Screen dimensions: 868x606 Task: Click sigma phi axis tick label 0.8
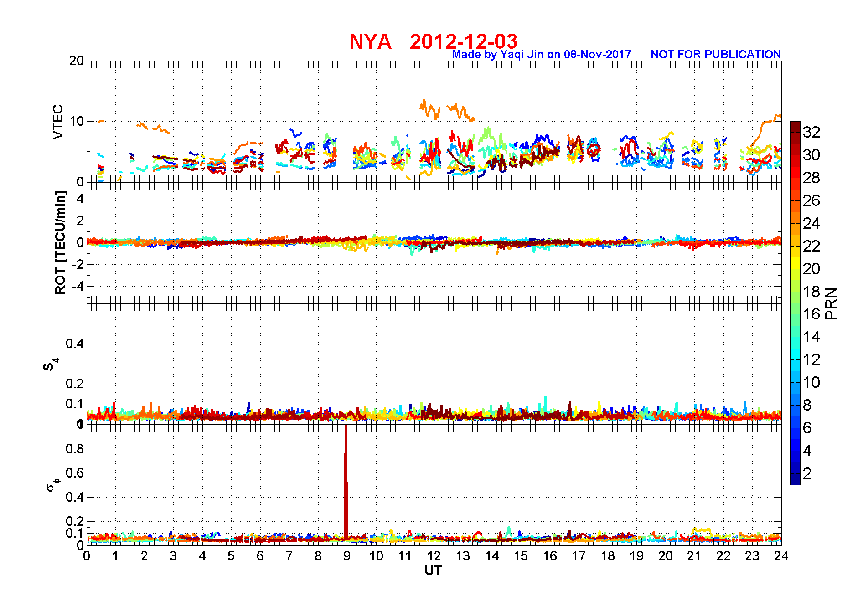[75, 449]
